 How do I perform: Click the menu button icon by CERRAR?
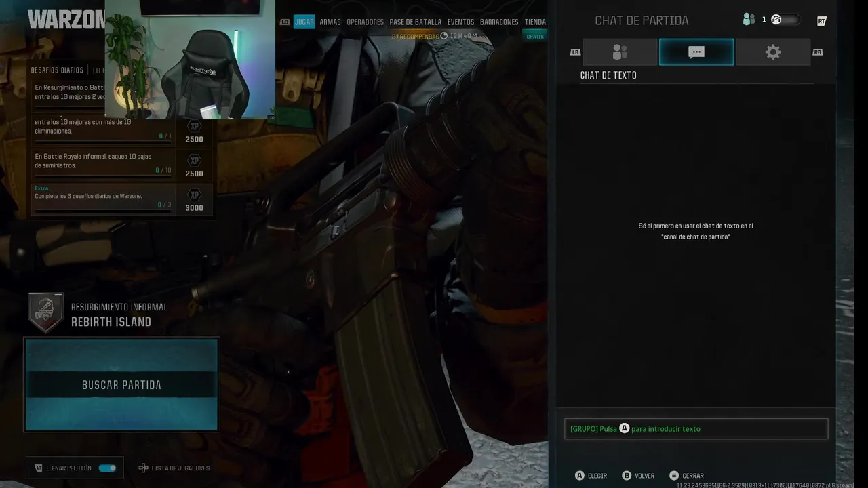(x=674, y=476)
